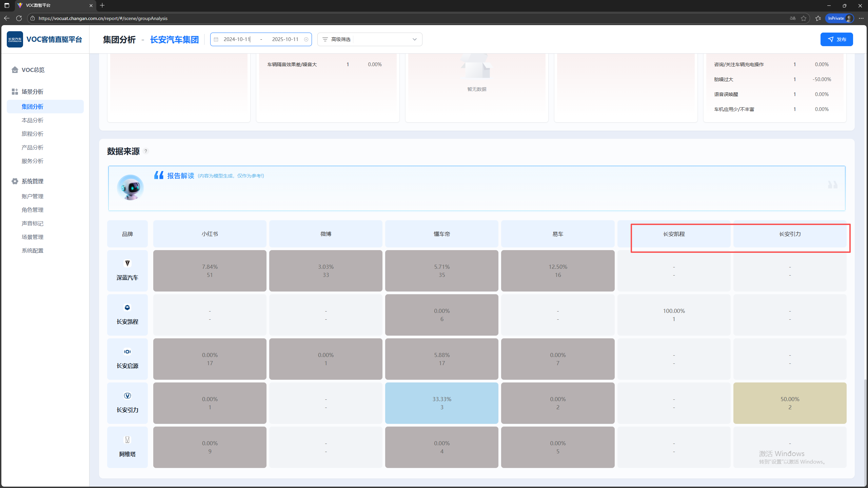Click the blue 发布 button

tap(836, 39)
